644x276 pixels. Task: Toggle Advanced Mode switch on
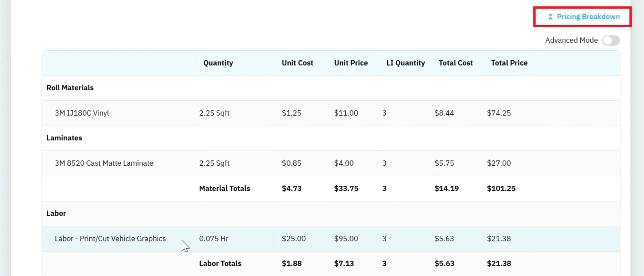[x=611, y=41]
